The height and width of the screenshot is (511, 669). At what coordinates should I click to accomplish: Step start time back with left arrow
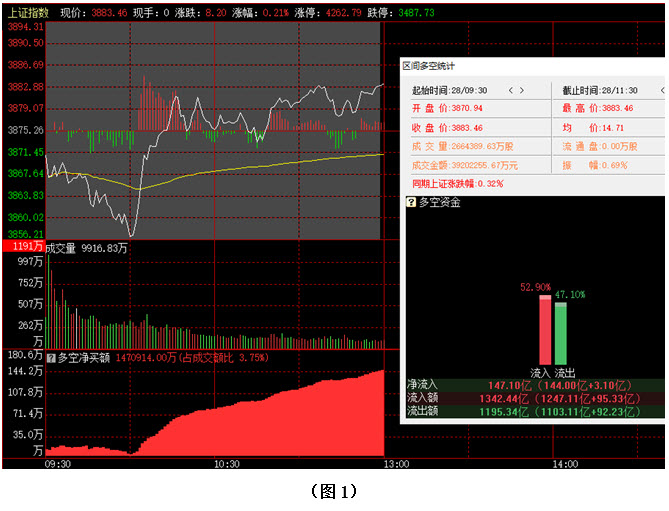[x=510, y=90]
